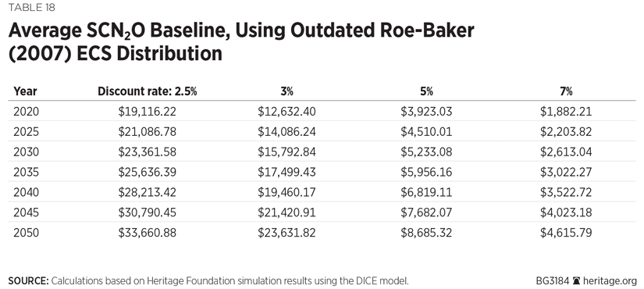Select the $8,685.32 value cell
This screenshot has width=644, height=289.
click(426, 233)
